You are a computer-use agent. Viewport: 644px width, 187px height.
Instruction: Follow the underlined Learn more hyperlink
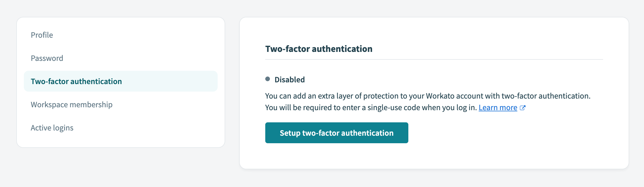[498, 108]
